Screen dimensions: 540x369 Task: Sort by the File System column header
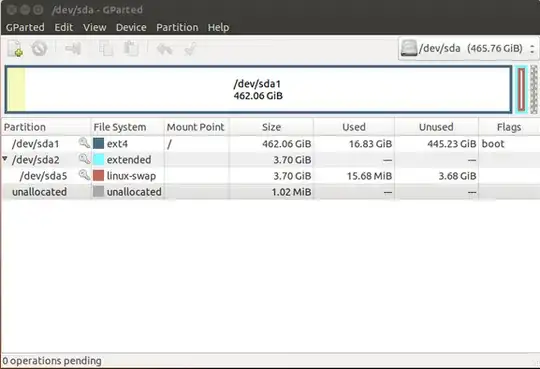tap(128, 127)
